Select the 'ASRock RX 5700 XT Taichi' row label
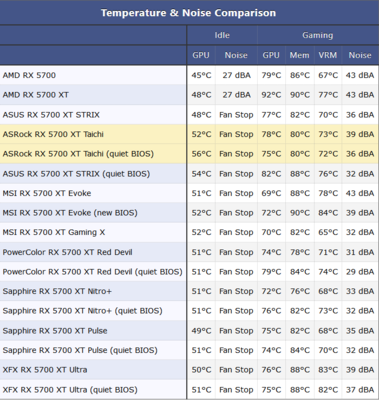Viewport: 379px width, 400px height. point(53,134)
